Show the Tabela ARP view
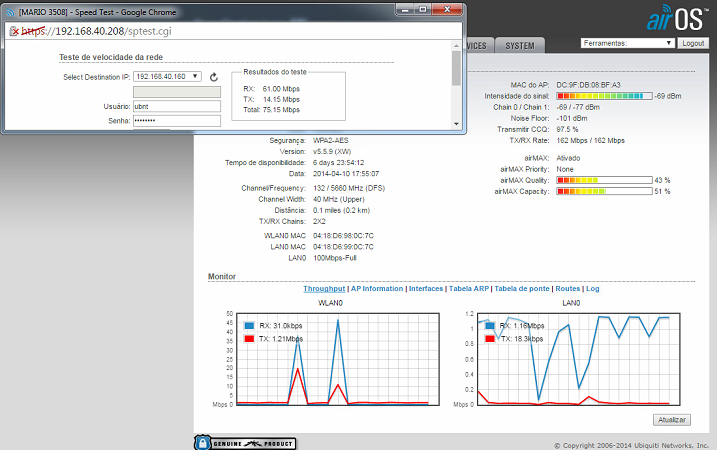The height and width of the screenshot is (450, 717). [x=469, y=288]
